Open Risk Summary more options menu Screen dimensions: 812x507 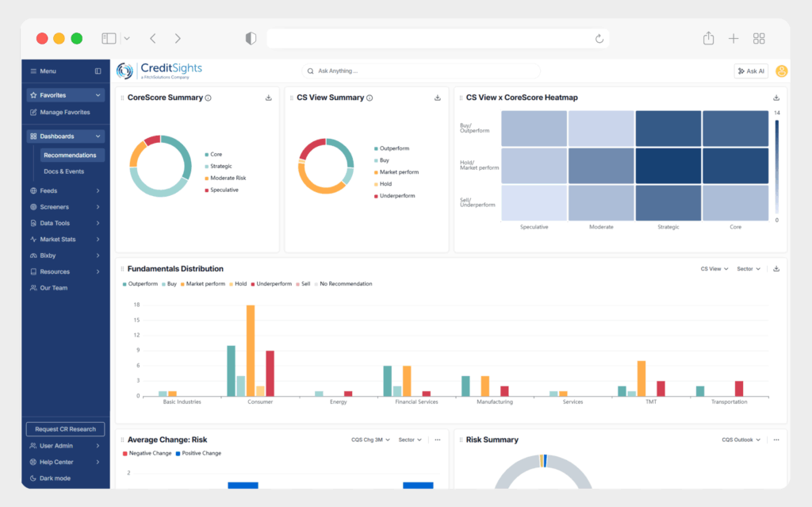776,440
